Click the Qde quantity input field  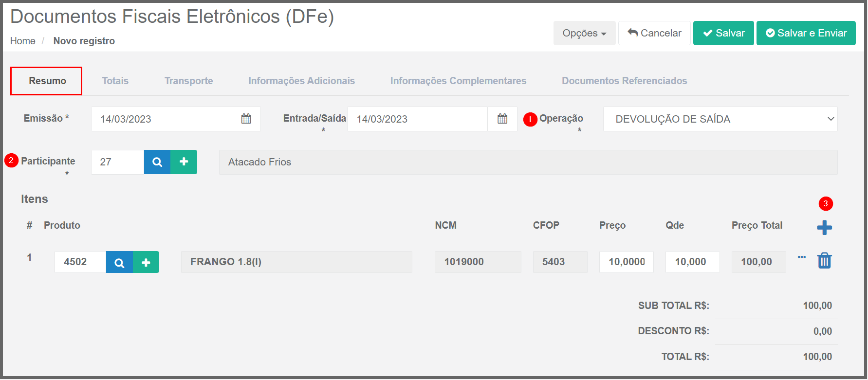click(x=692, y=262)
